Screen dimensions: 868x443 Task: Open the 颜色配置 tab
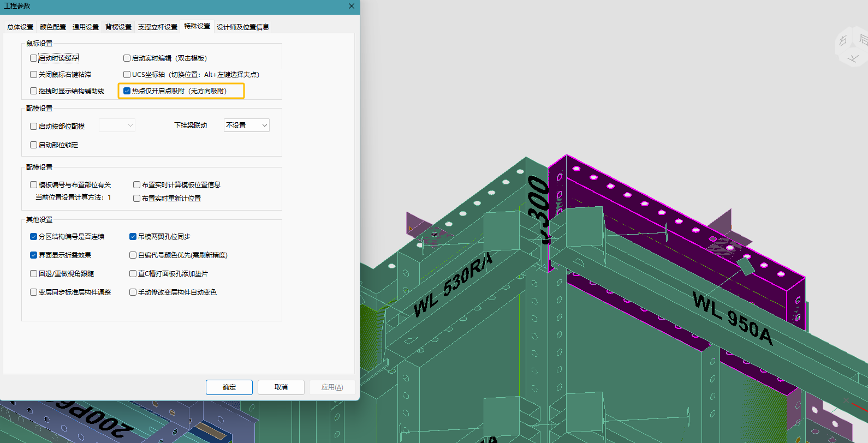point(53,27)
